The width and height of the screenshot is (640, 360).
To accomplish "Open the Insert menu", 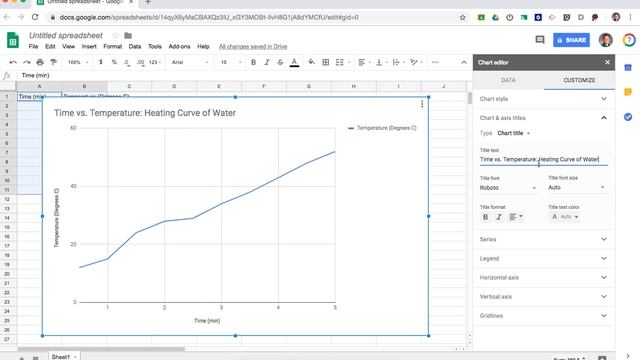I will 89,47.
